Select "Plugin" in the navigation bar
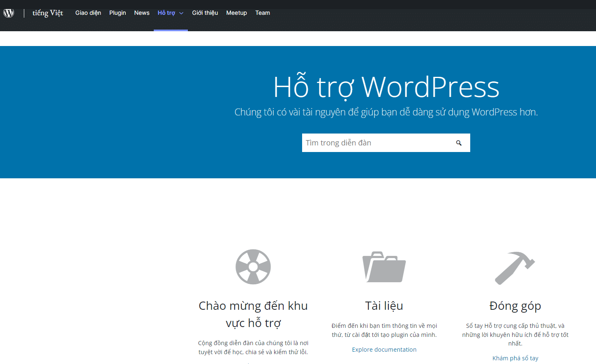596x364 pixels. click(x=118, y=13)
